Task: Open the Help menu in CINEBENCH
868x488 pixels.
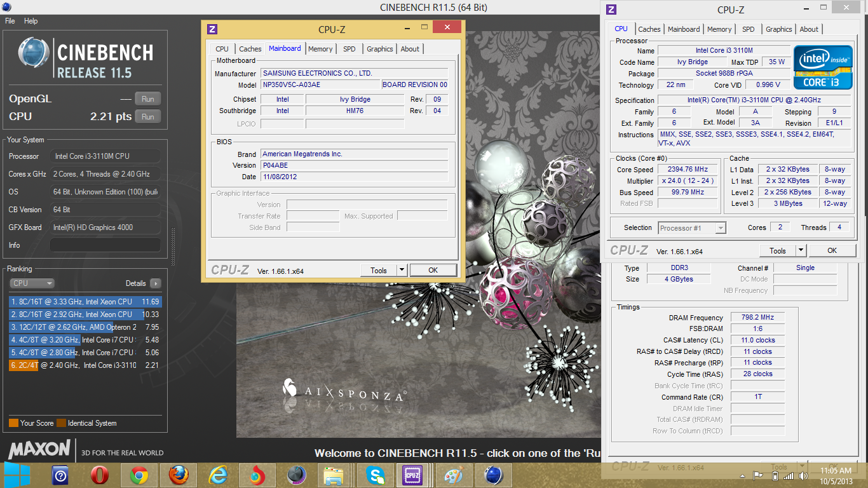Action: pyautogui.click(x=31, y=21)
